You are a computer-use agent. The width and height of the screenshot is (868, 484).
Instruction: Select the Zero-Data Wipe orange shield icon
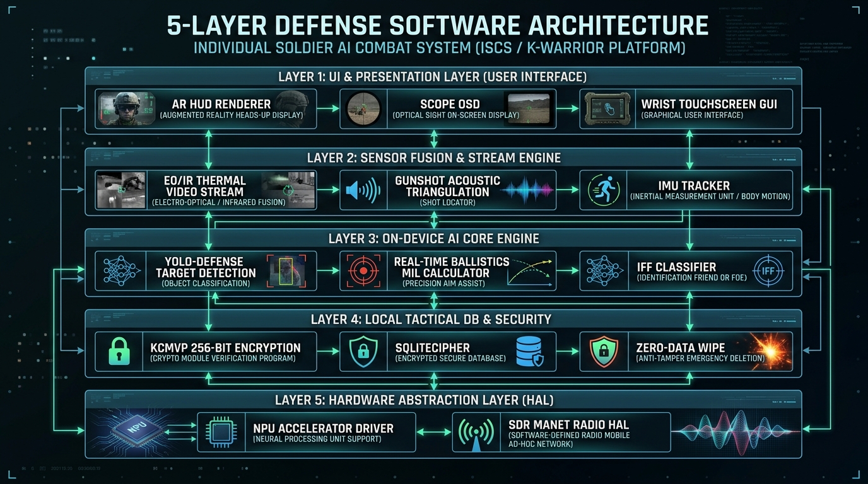(x=602, y=351)
